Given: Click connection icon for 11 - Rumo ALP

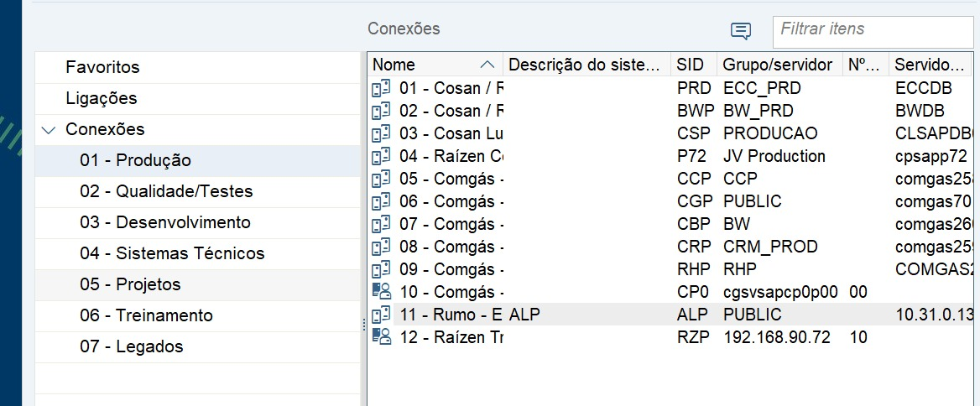Looking at the screenshot, I should pyautogui.click(x=381, y=315).
